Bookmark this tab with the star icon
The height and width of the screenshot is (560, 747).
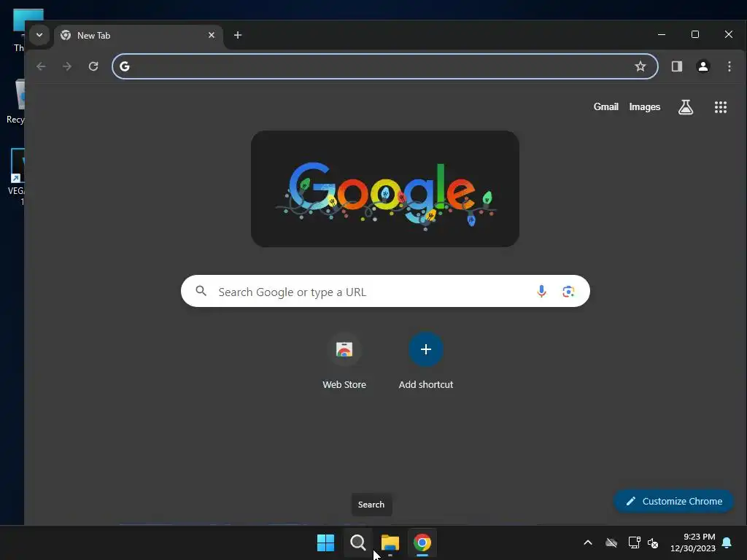pos(640,66)
